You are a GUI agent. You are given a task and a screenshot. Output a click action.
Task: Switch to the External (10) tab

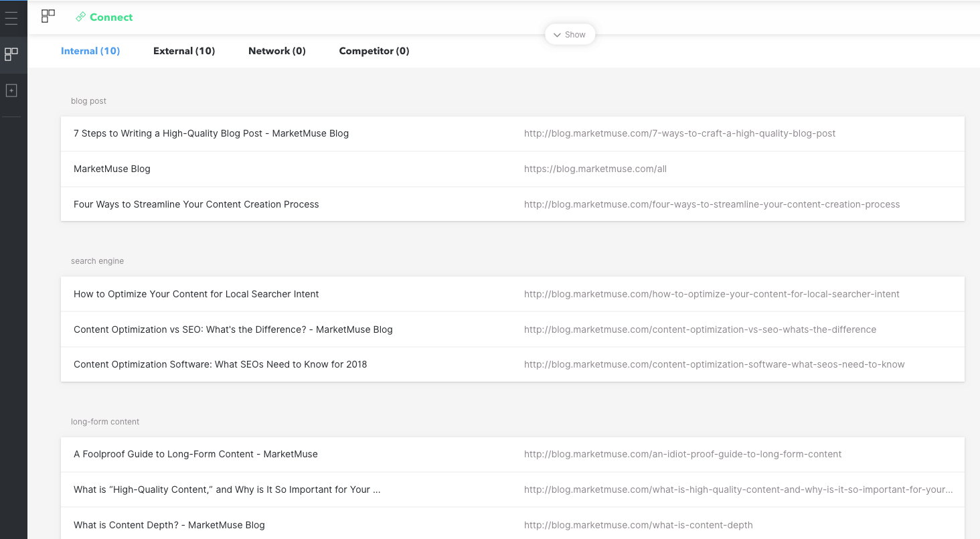[184, 51]
